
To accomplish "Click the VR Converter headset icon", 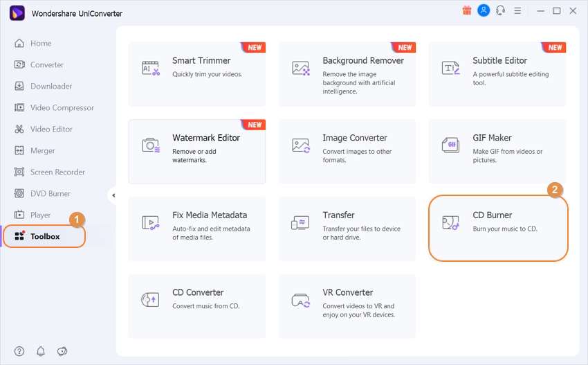I will point(301,301).
